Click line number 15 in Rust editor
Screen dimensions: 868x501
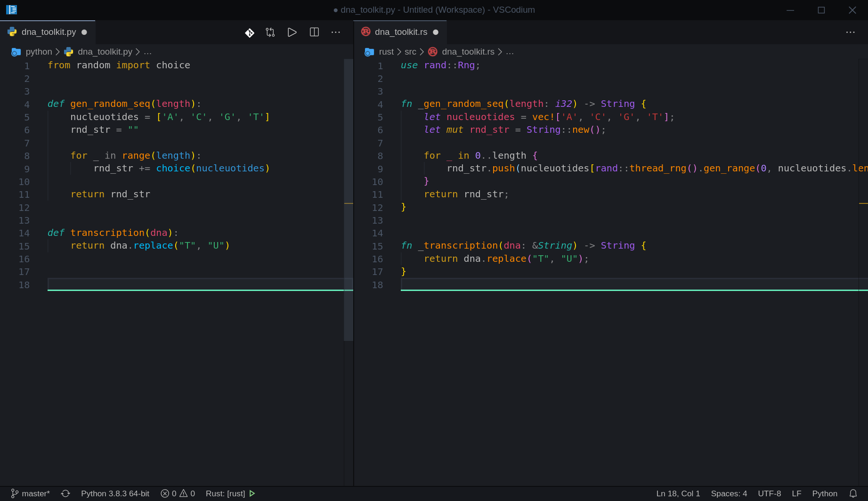377,246
